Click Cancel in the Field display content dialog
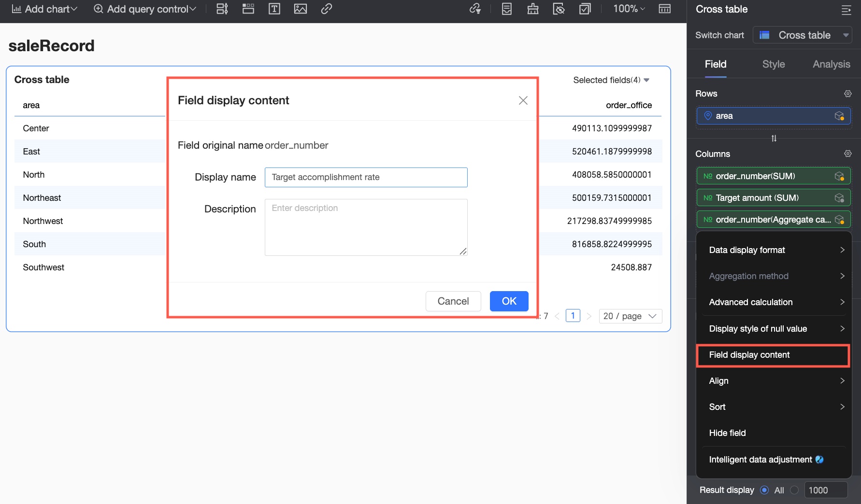The height and width of the screenshot is (504, 861). coord(453,301)
